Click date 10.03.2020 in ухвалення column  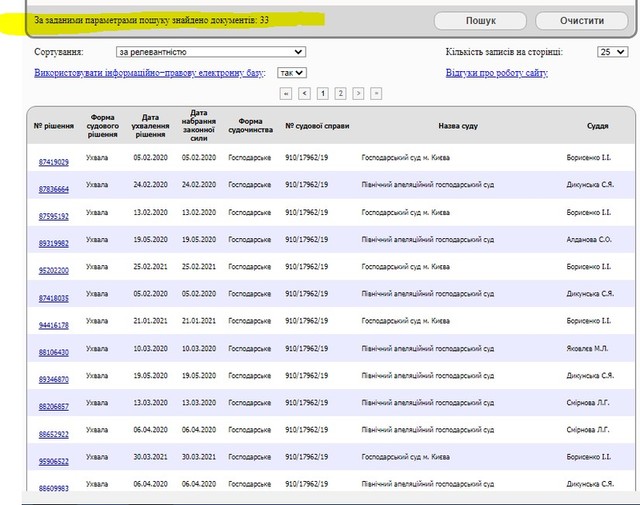click(150, 349)
